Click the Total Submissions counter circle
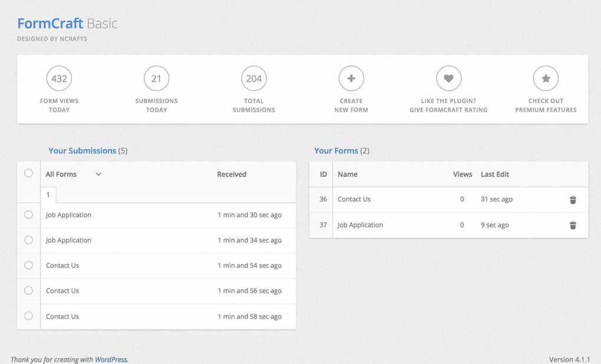601x364 pixels. [x=254, y=78]
